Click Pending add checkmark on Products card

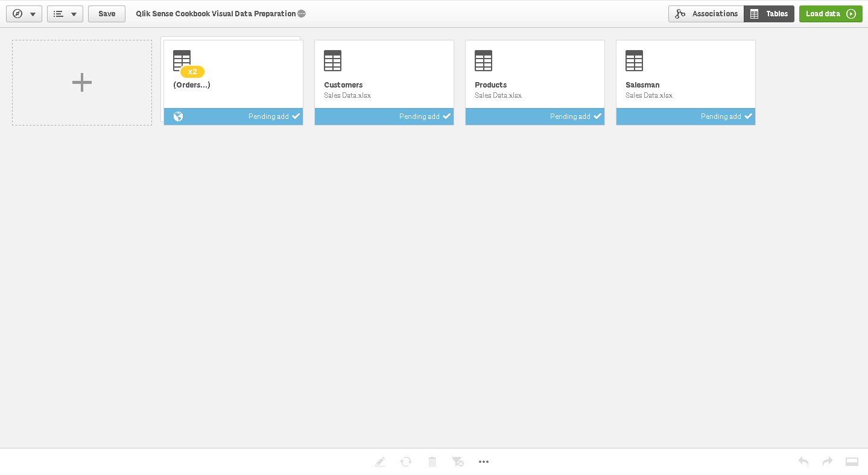click(598, 116)
